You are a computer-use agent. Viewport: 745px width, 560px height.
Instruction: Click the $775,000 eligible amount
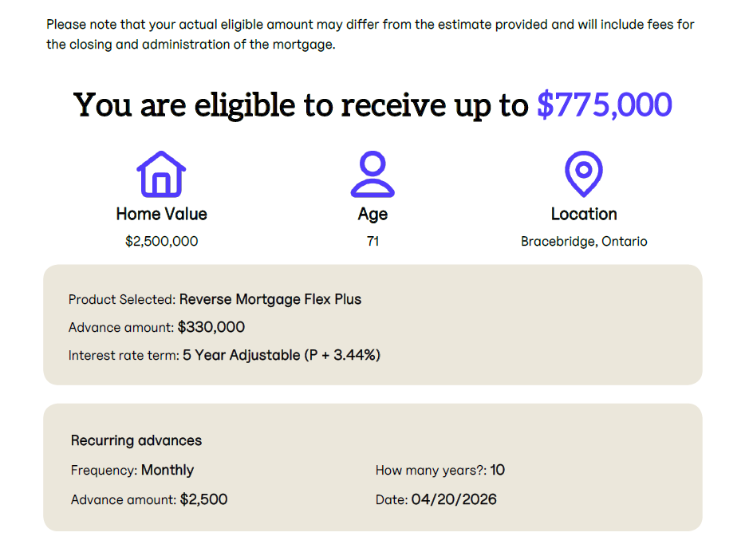pyautogui.click(x=605, y=105)
